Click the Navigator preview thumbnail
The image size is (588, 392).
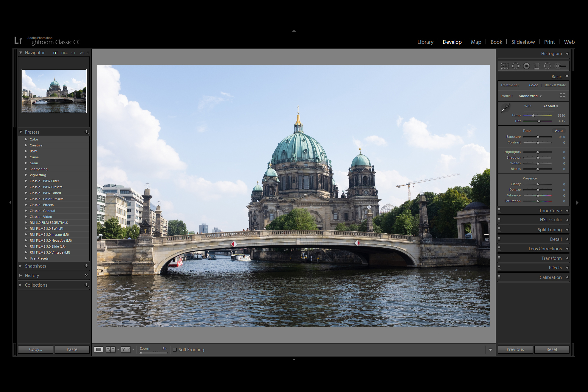click(54, 91)
